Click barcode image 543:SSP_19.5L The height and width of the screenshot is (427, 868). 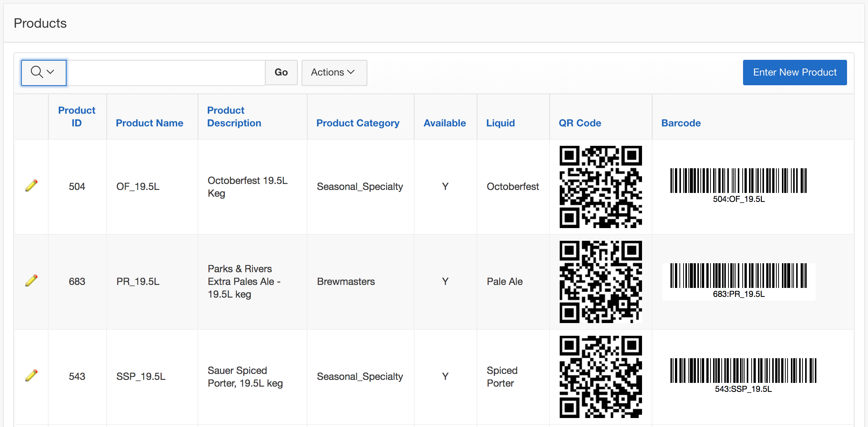[x=743, y=375]
